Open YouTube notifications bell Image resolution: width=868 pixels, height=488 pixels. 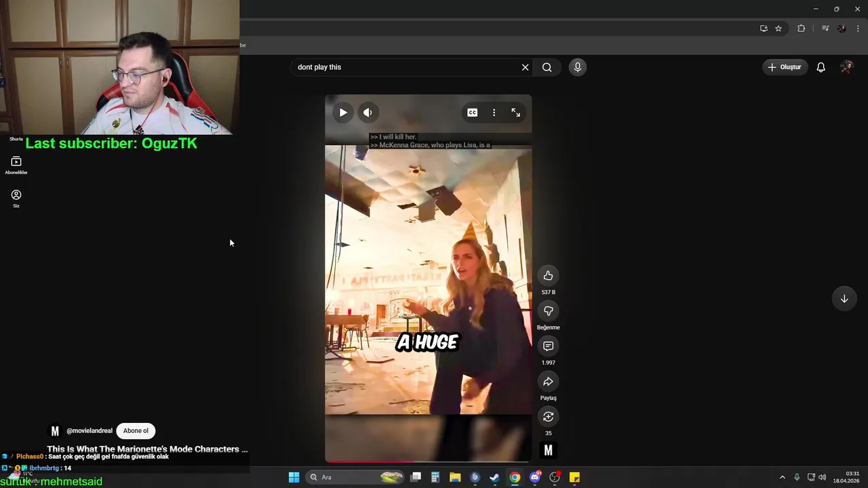click(821, 67)
